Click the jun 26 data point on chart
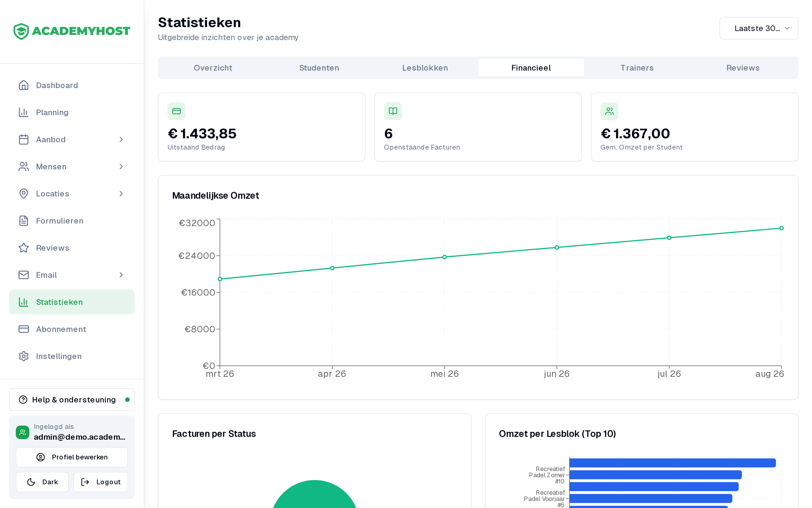 pyautogui.click(x=557, y=247)
